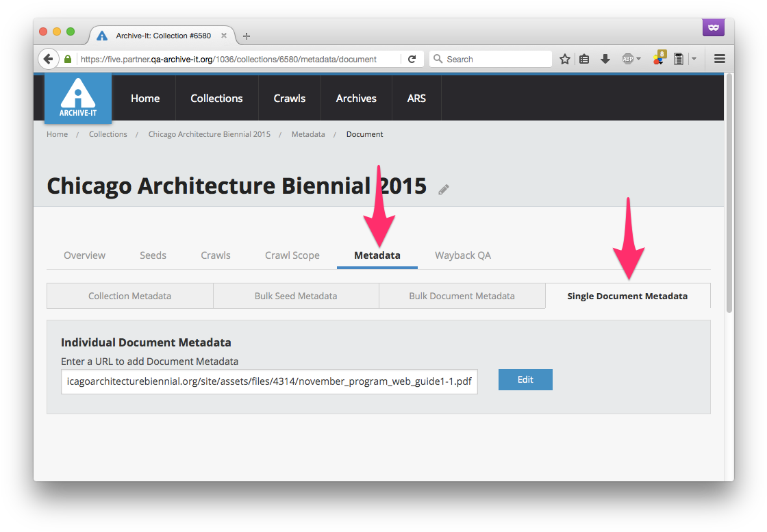Click the extension icon showing badge 8
Screen dimensions: 767x532
coord(657,59)
